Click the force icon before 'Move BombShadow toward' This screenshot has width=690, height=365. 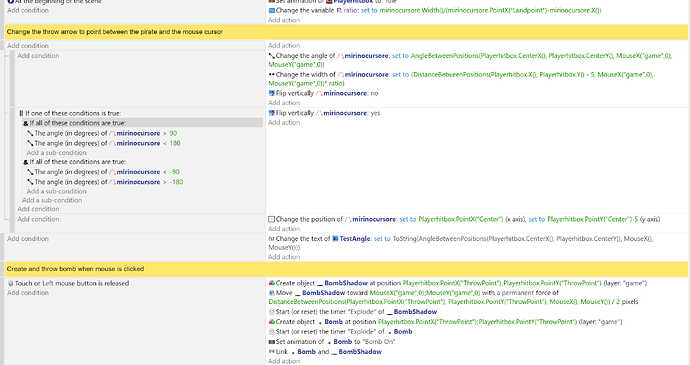click(272, 293)
